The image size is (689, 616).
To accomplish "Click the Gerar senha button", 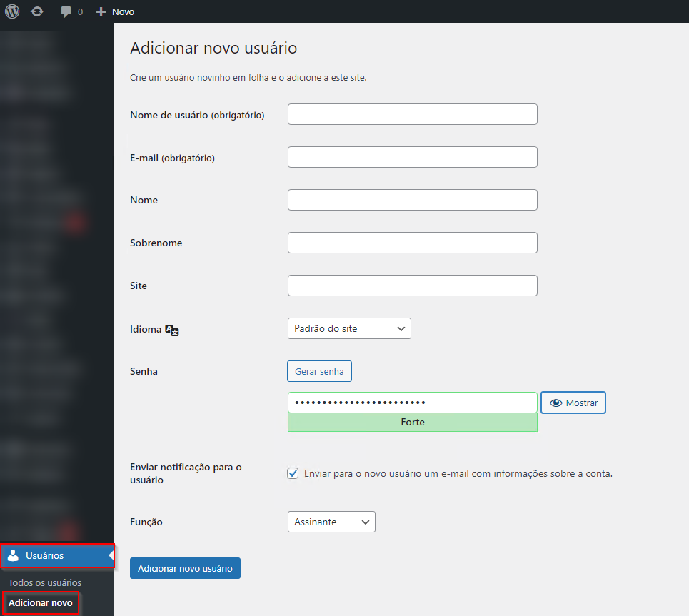I will pyautogui.click(x=319, y=371).
